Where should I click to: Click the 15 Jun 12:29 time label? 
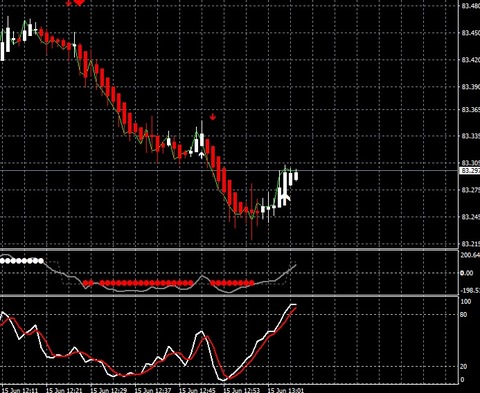click(x=108, y=390)
